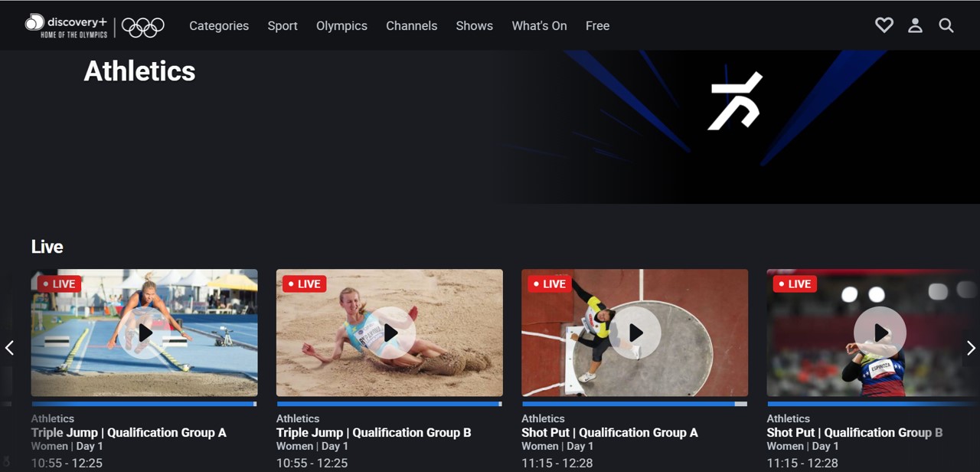Click LIVE badge on Shot Put Group A
The image size is (980, 472).
pos(550,284)
